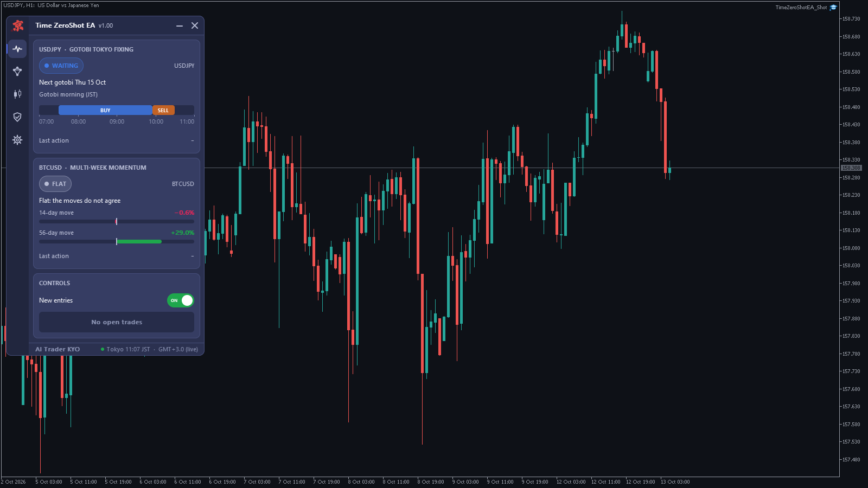868x488 pixels.
Task: Open the candlestick chart sidebar icon
Action: tap(17, 94)
